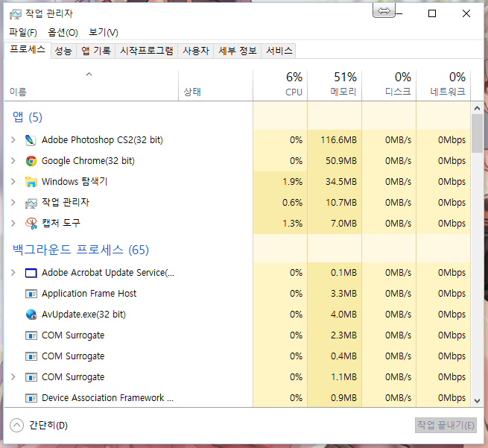
Task: Click the scrollbar down arrow
Action: coord(477,401)
